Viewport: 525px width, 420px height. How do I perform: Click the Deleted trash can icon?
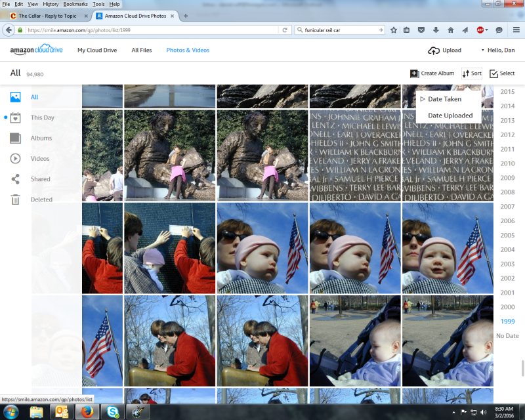[x=16, y=199]
